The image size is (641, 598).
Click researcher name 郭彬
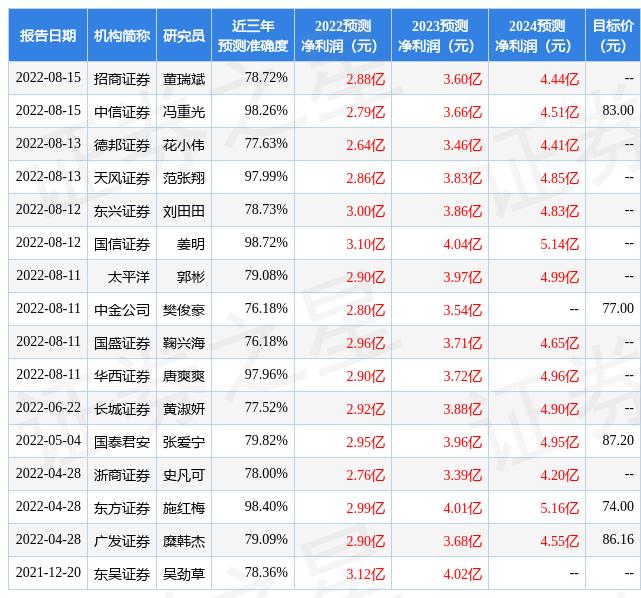[191, 277]
